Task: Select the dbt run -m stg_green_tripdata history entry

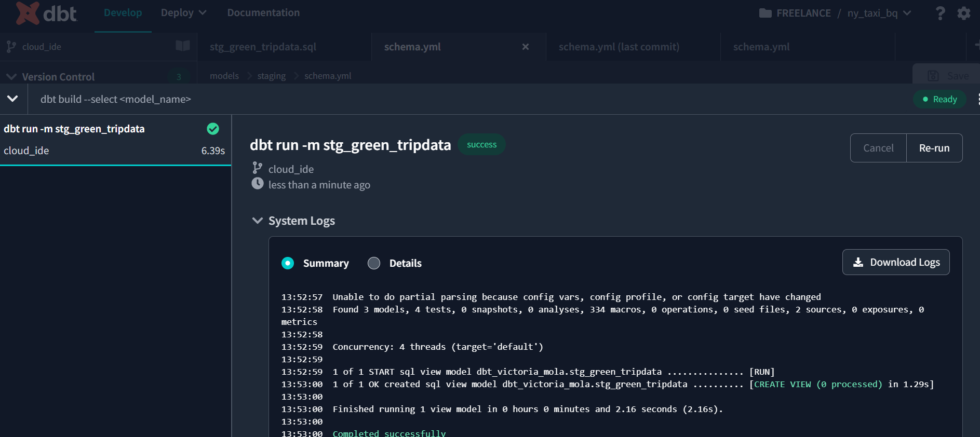Action: 115,140
